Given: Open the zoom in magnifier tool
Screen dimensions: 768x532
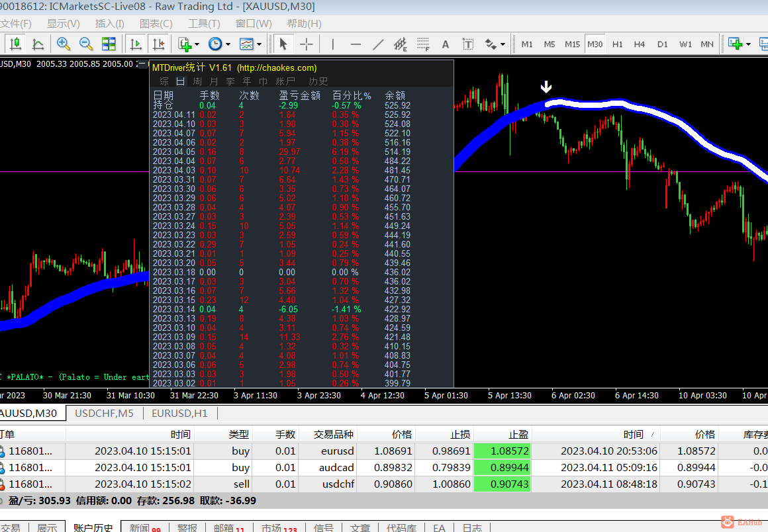Looking at the screenshot, I should tap(64, 44).
